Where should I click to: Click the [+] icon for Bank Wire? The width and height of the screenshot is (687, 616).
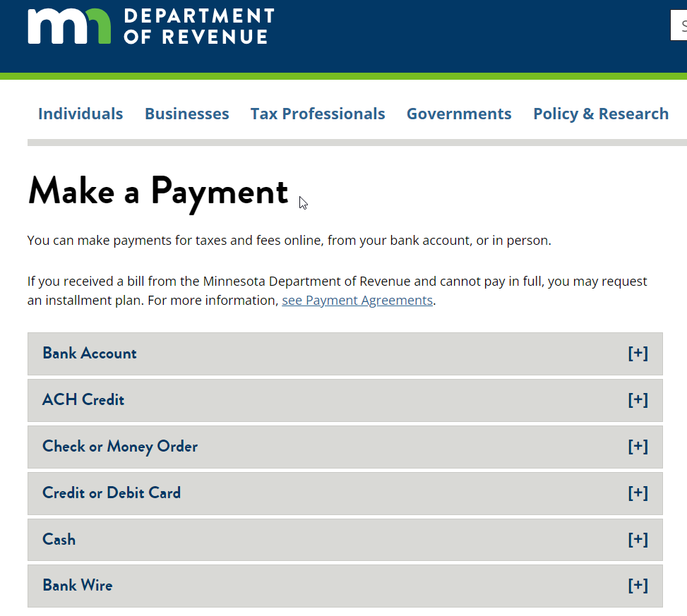(x=638, y=586)
